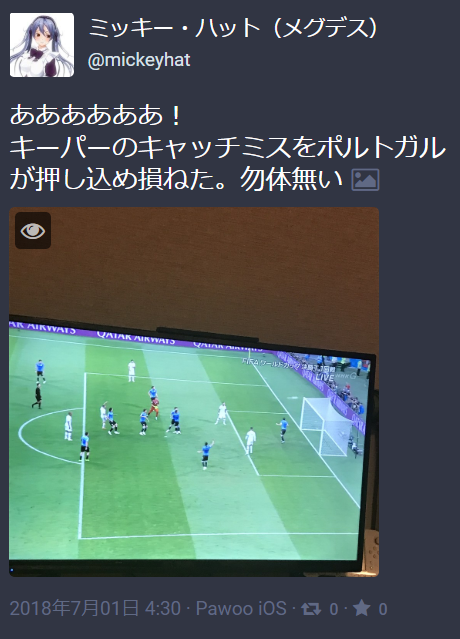
Task: Click the picture icon after 勿体無い
Action: click(x=365, y=180)
